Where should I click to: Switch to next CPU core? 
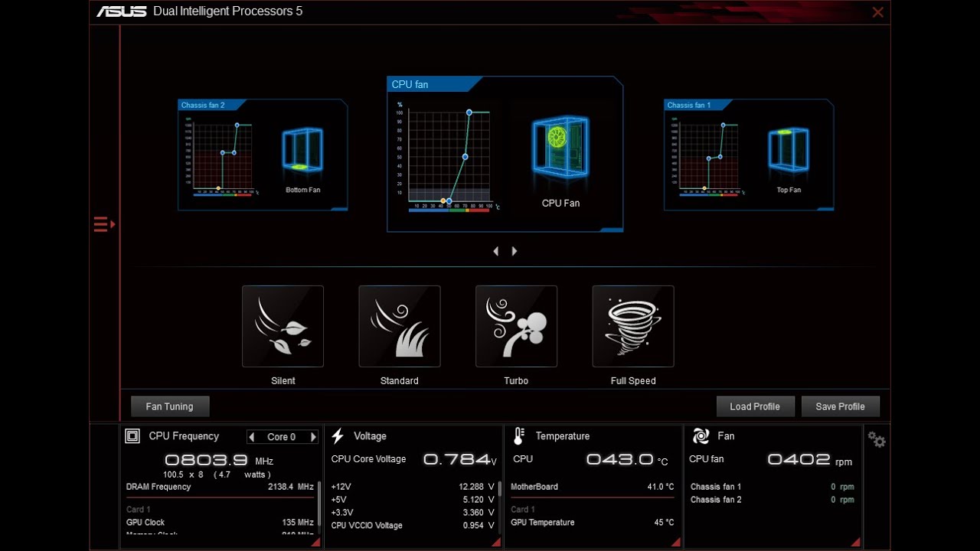312,437
